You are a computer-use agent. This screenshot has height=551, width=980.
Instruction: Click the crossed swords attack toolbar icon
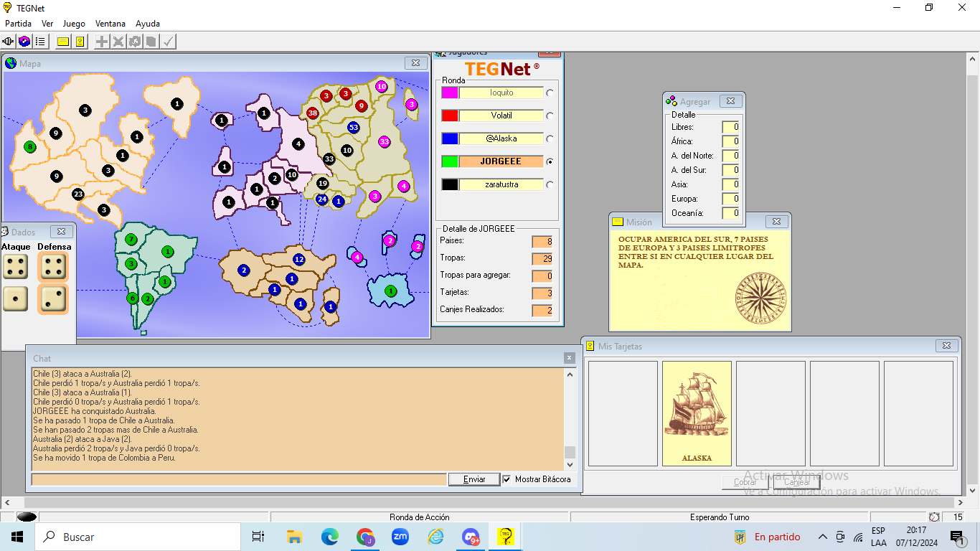click(118, 42)
